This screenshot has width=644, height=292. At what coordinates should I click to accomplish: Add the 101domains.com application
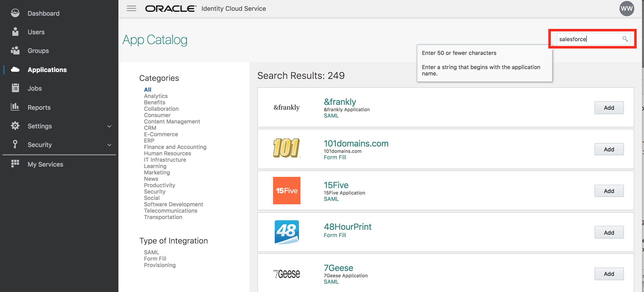pos(609,149)
